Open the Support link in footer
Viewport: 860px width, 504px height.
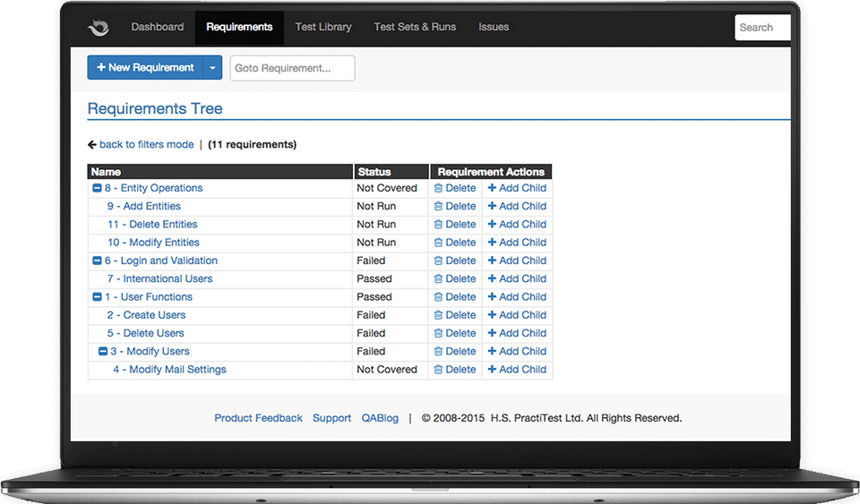(x=331, y=418)
